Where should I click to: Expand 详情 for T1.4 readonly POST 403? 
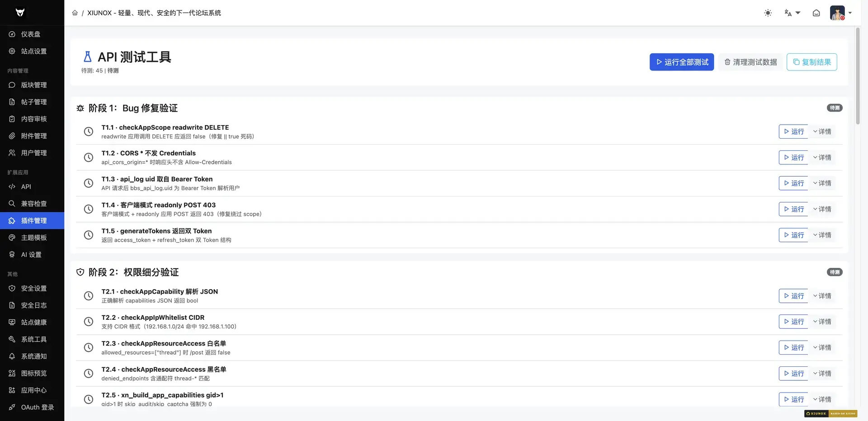point(822,209)
